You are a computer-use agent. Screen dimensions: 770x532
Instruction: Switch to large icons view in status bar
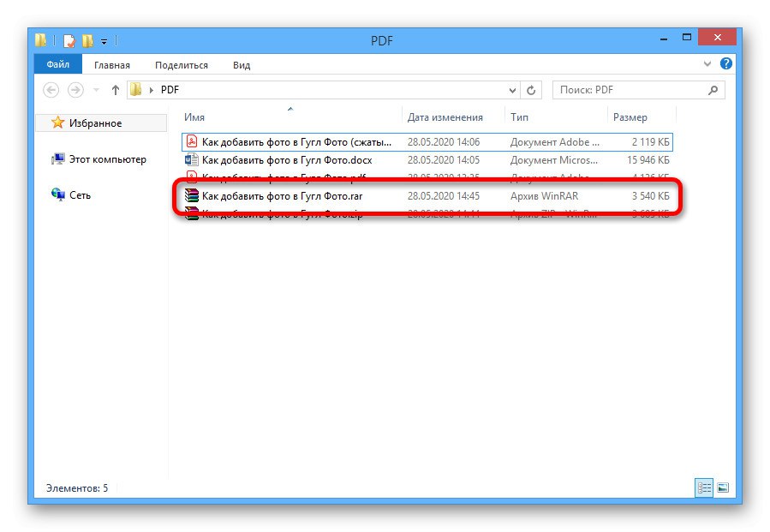click(x=723, y=487)
